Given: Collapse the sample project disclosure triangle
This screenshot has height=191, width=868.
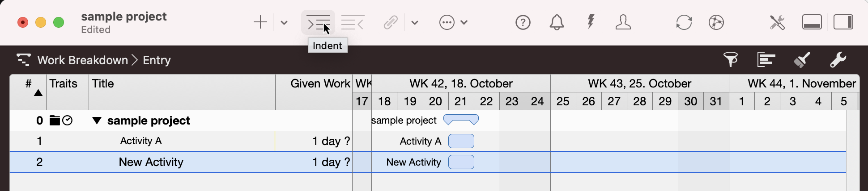Looking at the screenshot, I should tap(97, 120).
